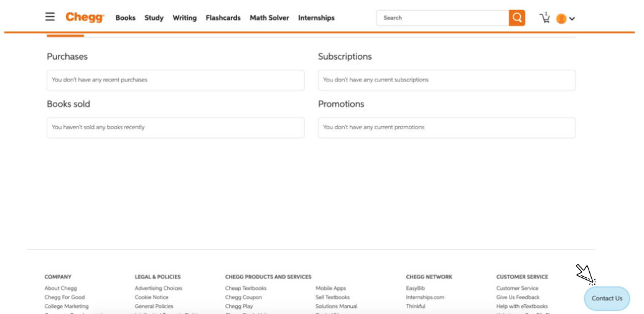Open the College Marketing link
Viewport: 644px width, 314px height.
67,306
